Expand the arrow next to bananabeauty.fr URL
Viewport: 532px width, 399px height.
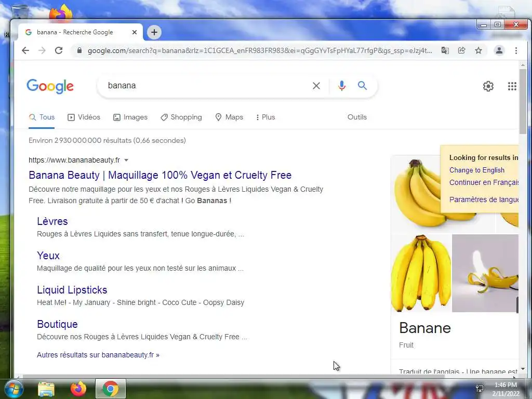tap(126, 160)
